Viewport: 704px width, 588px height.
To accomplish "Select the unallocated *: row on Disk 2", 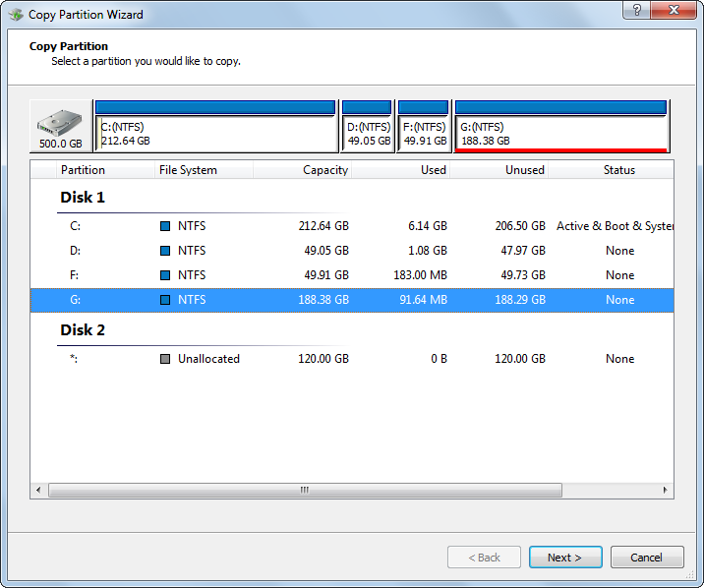I will [352, 359].
